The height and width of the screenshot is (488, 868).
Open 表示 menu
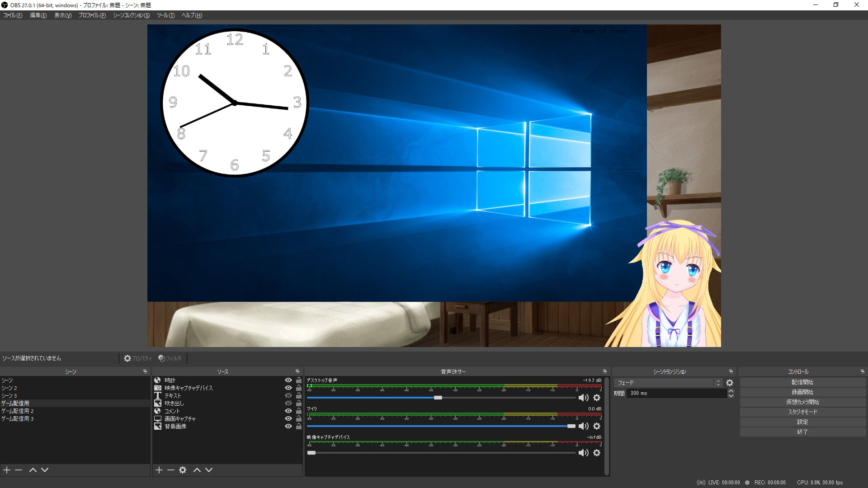click(x=63, y=15)
